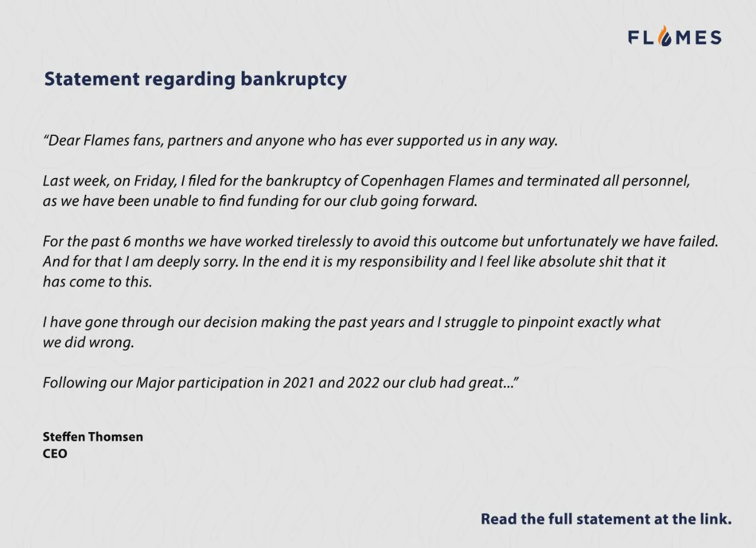This screenshot has height=548, width=756.
Task: Click the line starting 'For the past 6 months'
Action: [380, 241]
